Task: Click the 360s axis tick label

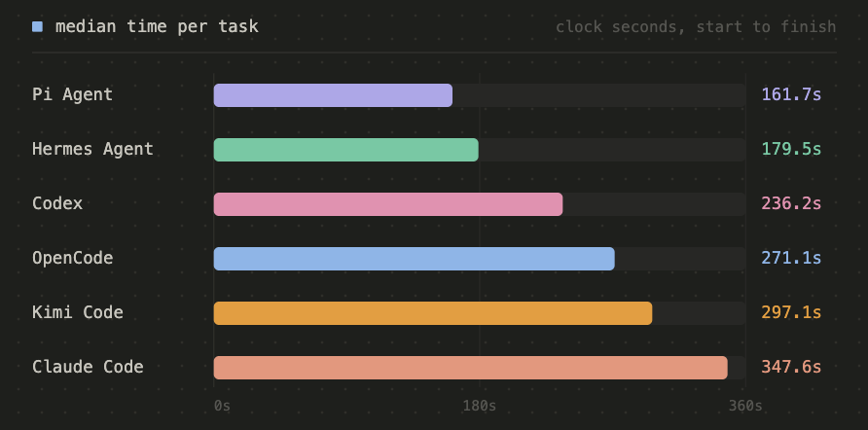Action: click(745, 406)
